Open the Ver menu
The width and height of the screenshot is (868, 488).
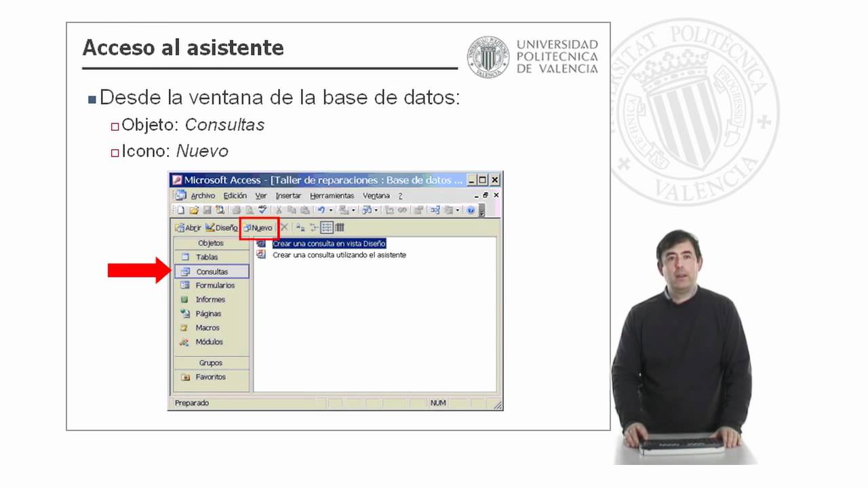click(261, 195)
